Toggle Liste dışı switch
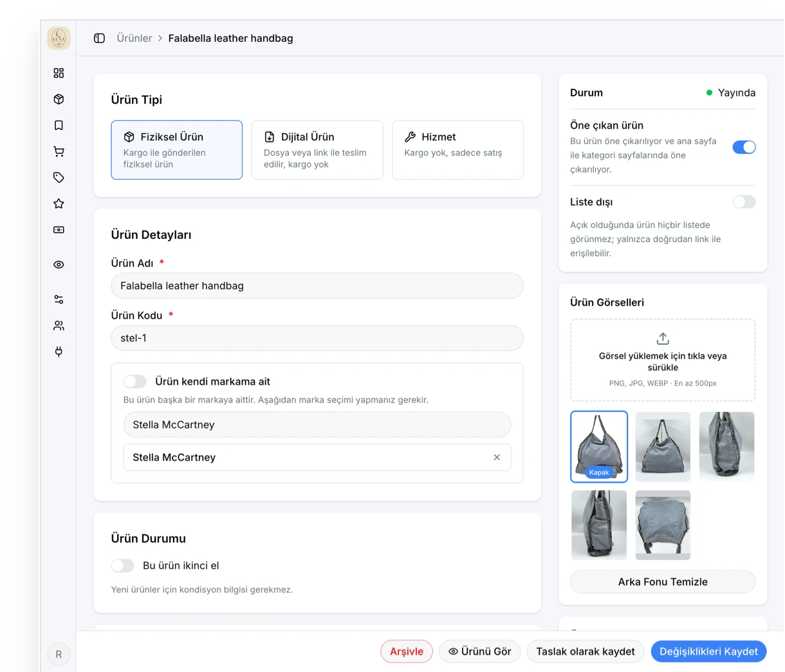Image resolution: width=785 pixels, height=672 pixels. tap(744, 202)
